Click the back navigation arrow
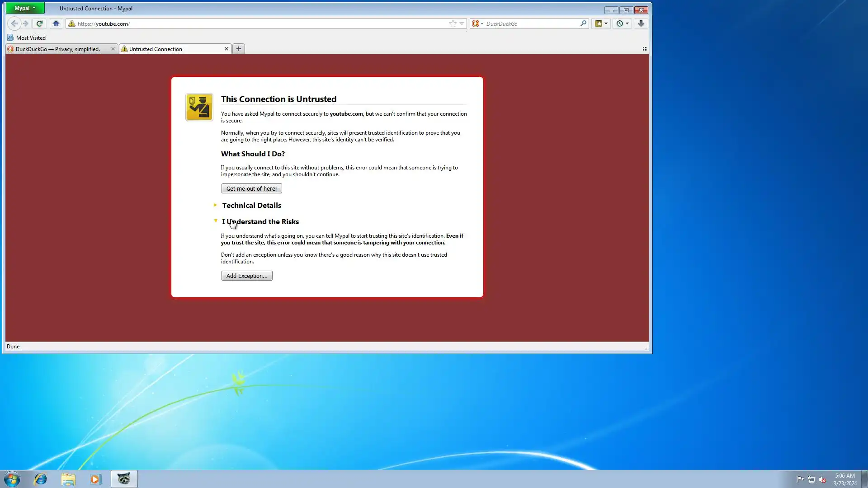The width and height of the screenshot is (868, 488). 14,23
